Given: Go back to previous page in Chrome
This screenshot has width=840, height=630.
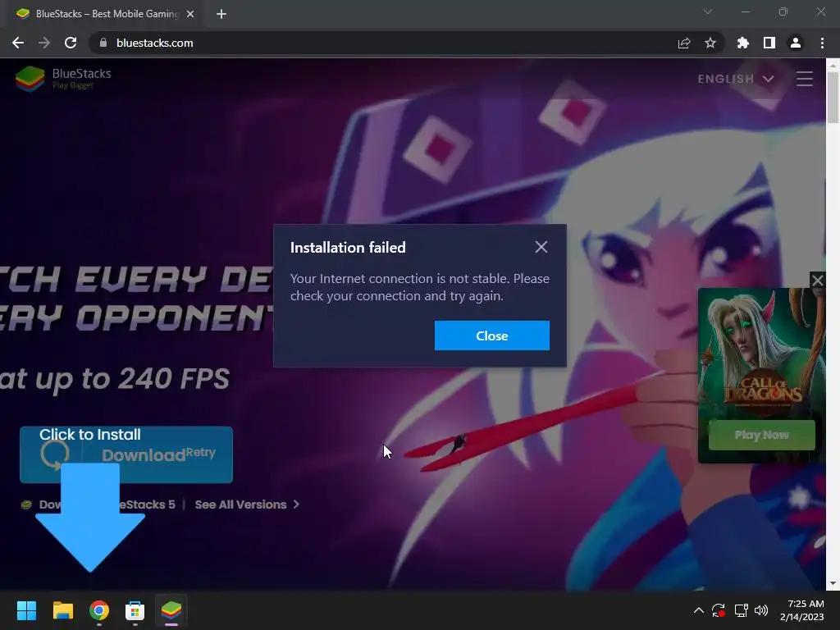Looking at the screenshot, I should point(18,43).
